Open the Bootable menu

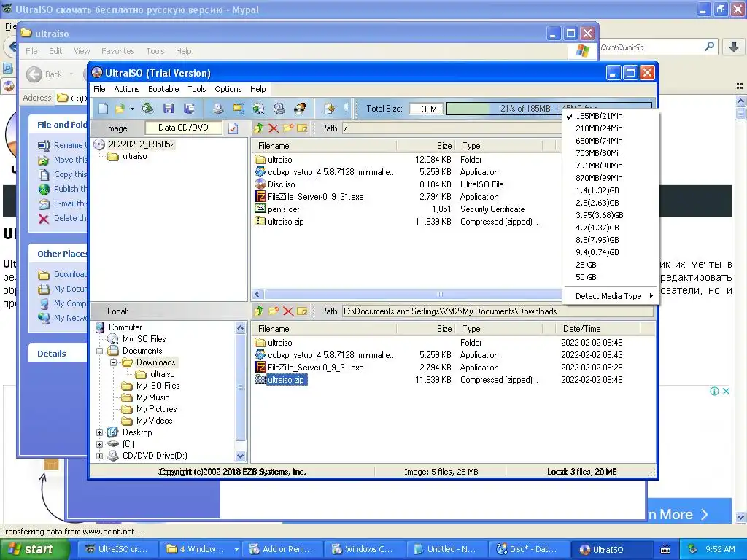[163, 89]
